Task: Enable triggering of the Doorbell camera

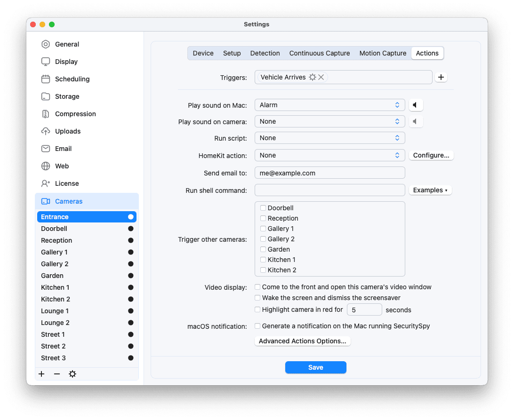Action: tap(263, 207)
